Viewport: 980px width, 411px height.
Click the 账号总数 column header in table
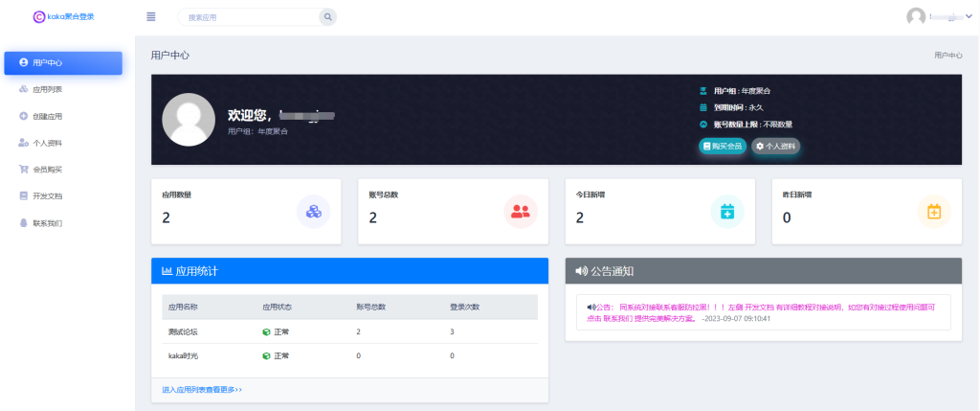point(370,308)
